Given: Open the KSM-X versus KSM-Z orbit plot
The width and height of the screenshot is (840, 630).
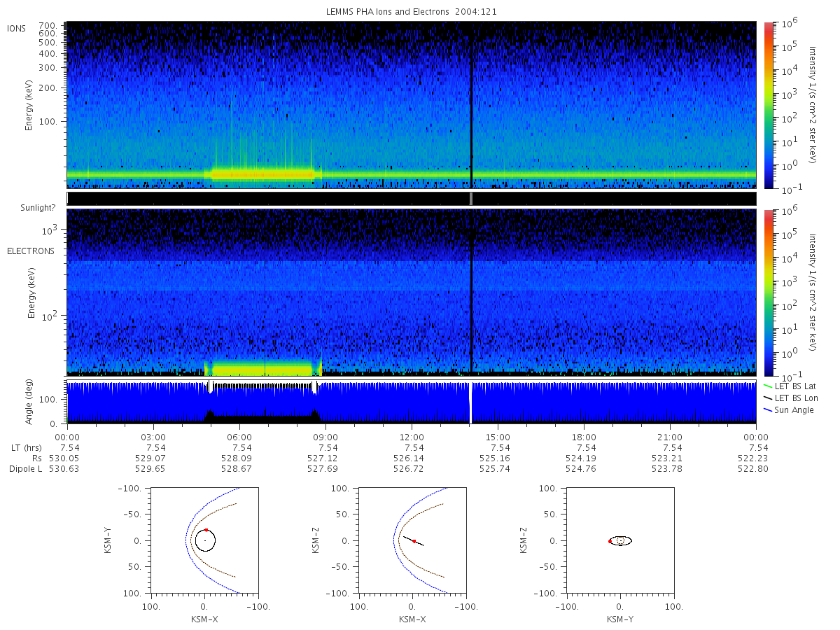Looking at the screenshot, I should pyautogui.click(x=412, y=540).
